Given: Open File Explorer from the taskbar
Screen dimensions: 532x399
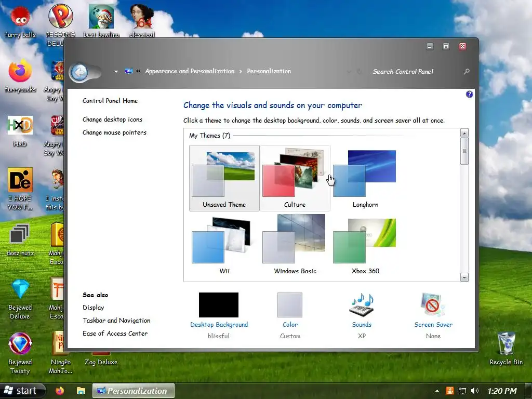Looking at the screenshot, I should coord(81,391).
